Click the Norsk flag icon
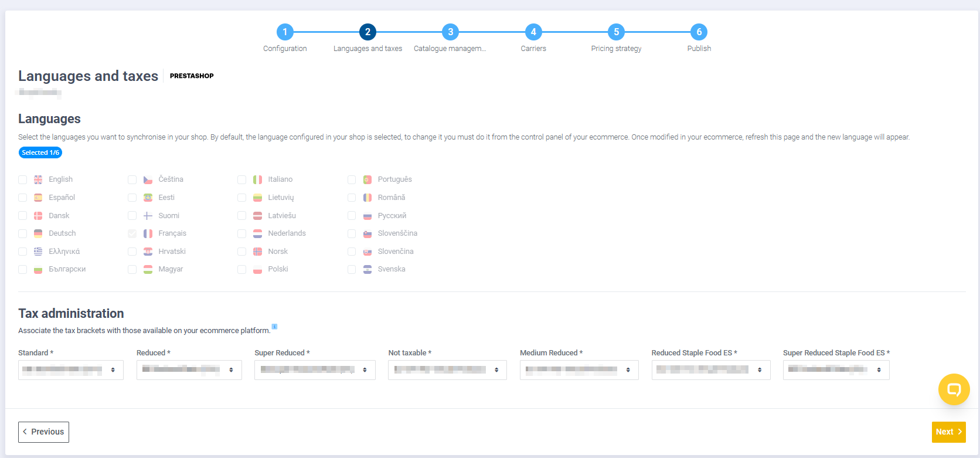980x458 pixels. 257,252
